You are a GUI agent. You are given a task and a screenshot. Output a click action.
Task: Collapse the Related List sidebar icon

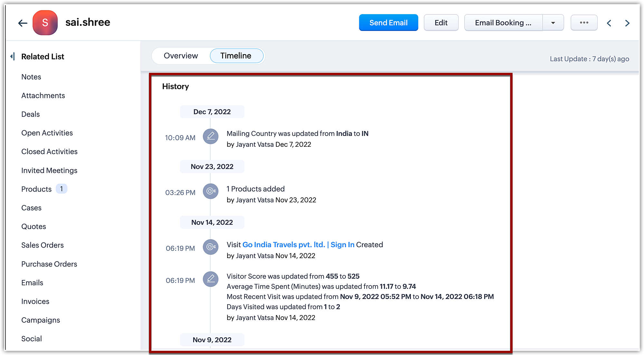[x=12, y=57]
